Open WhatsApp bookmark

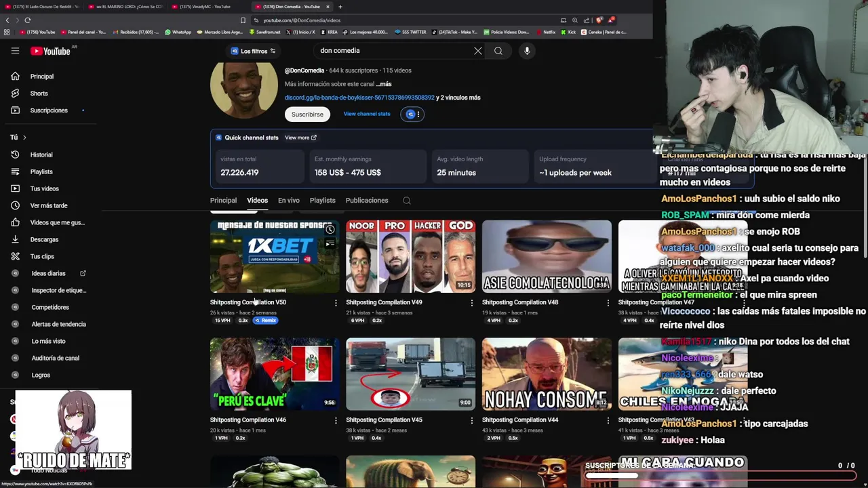click(178, 32)
